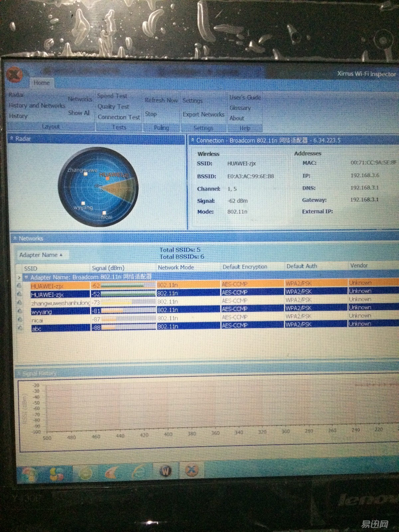This screenshot has width=399, height=532.
Task: Click the Xirrus Wi-Fi Inspector taskbar icon
Action: click(192, 470)
